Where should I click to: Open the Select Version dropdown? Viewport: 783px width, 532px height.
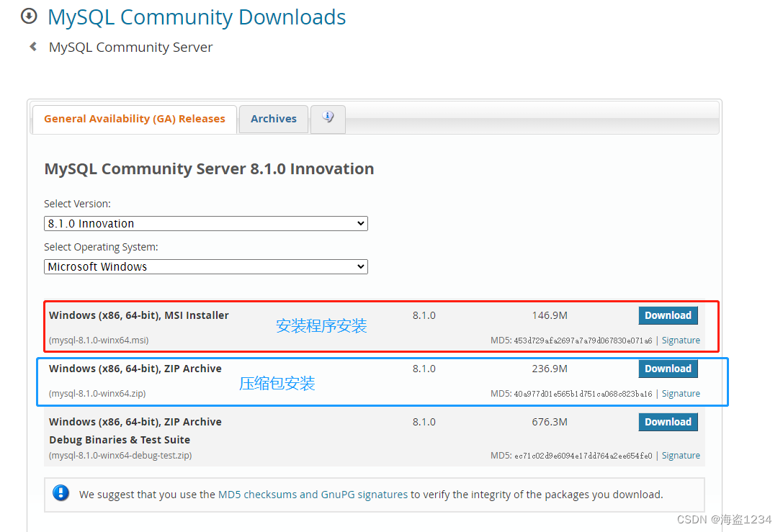pyautogui.click(x=206, y=224)
